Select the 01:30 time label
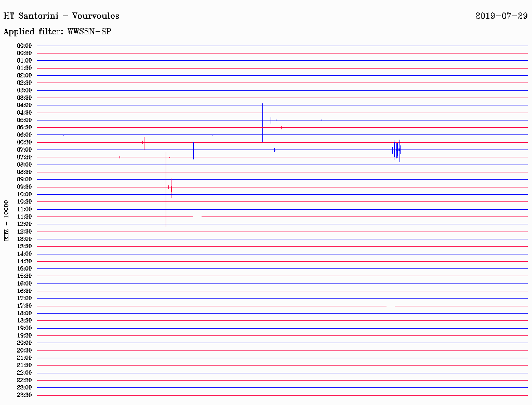The width and height of the screenshot is (532, 405). (24, 68)
